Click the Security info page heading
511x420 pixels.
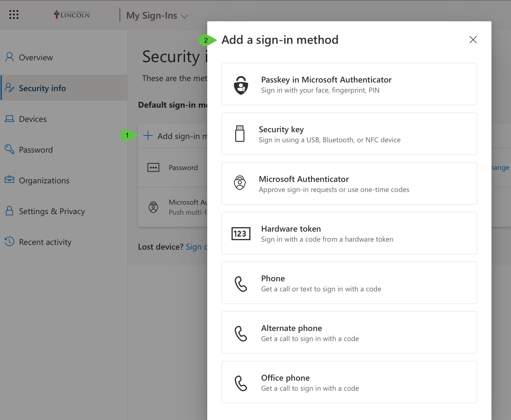pyautogui.click(x=175, y=56)
